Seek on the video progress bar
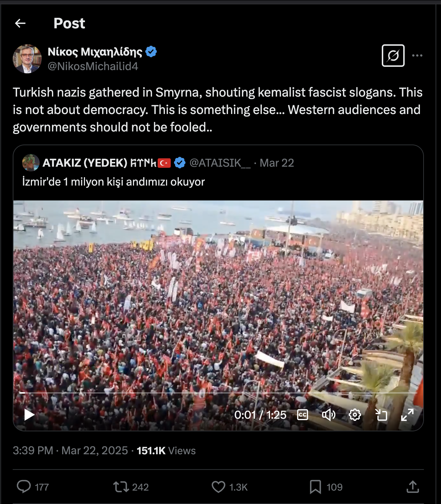This screenshot has height=504, width=441. tap(218, 393)
